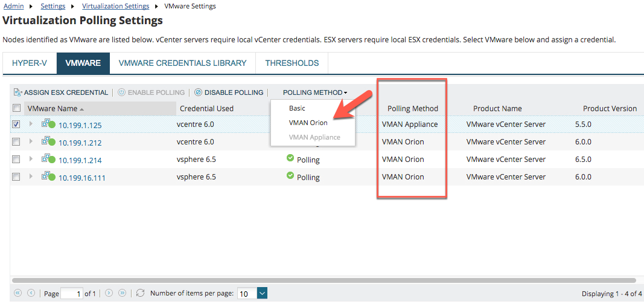Click the page number input field
Viewport: 644px width, 304px height.
click(x=71, y=293)
